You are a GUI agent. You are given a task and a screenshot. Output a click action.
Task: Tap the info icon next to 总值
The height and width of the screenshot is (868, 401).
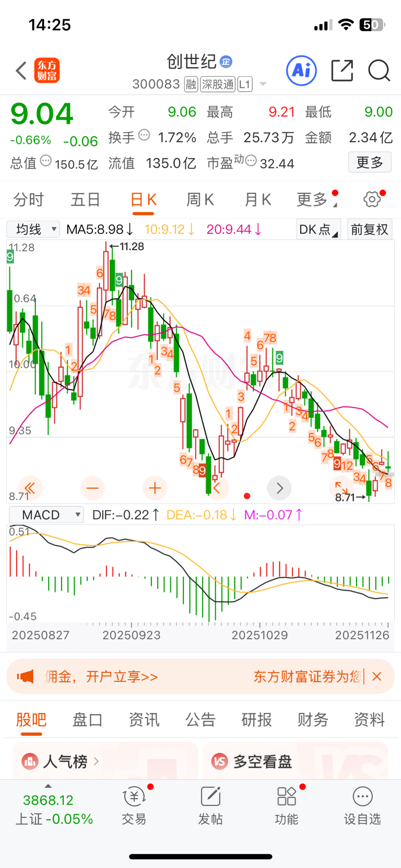tap(46, 161)
